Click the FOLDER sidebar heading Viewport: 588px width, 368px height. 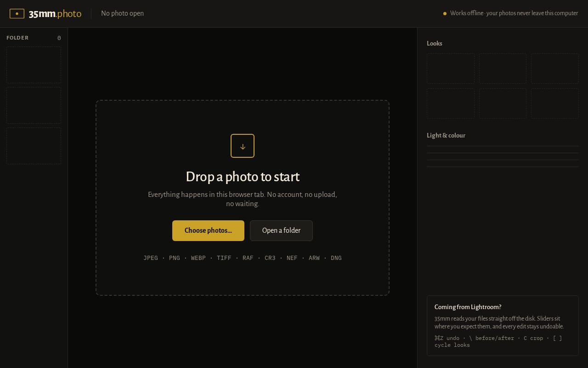17,38
